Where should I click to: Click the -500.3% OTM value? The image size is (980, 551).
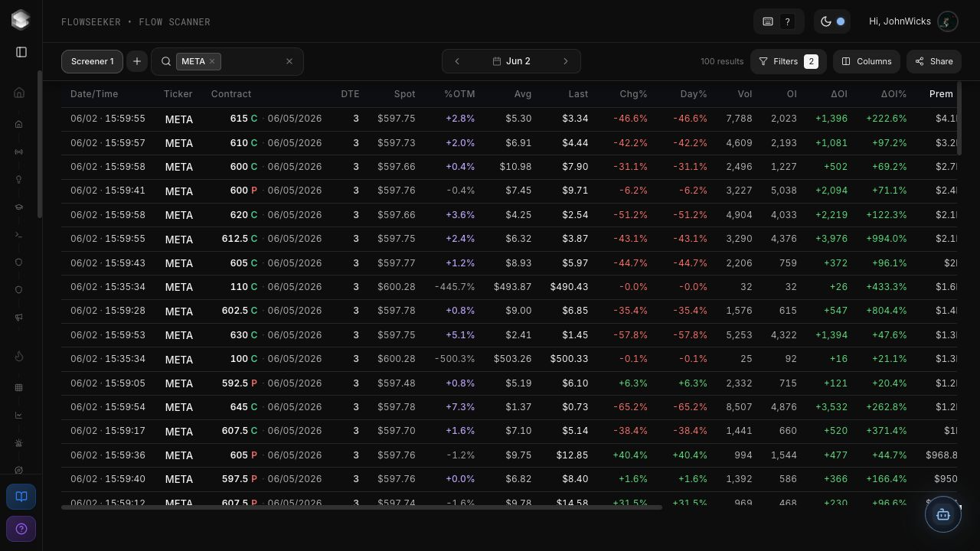(x=455, y=359)
